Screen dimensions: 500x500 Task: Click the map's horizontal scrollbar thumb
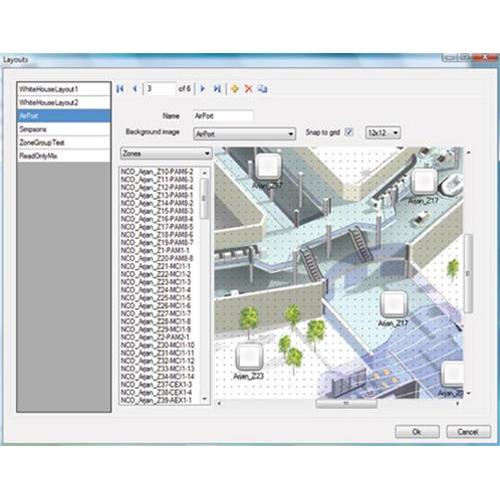pyautogui.click(x=346, y=404)
